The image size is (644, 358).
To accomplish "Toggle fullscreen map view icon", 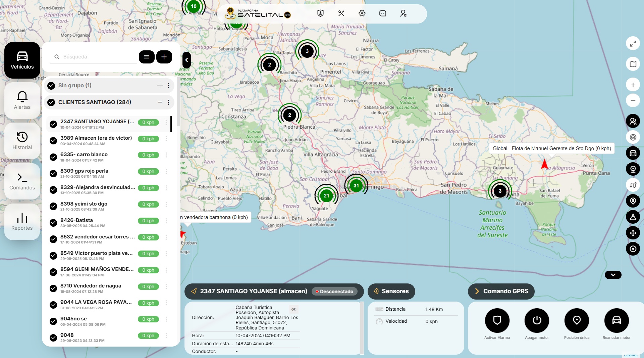I will click(x=633, y=43).
